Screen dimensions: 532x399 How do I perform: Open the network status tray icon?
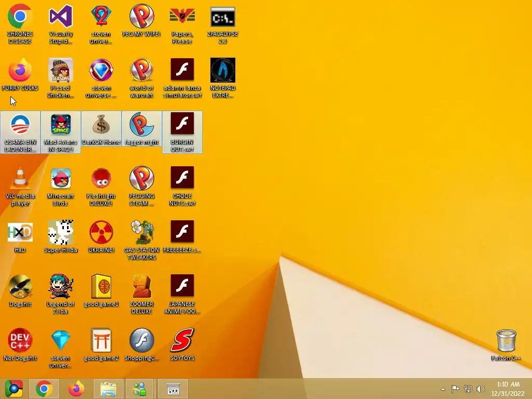(468, 389)
